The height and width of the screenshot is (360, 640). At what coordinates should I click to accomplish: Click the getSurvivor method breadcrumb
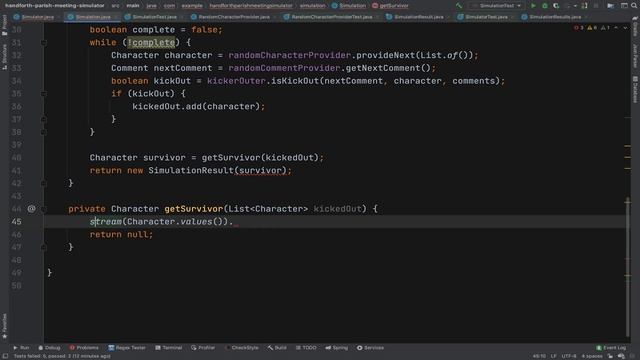390,6
